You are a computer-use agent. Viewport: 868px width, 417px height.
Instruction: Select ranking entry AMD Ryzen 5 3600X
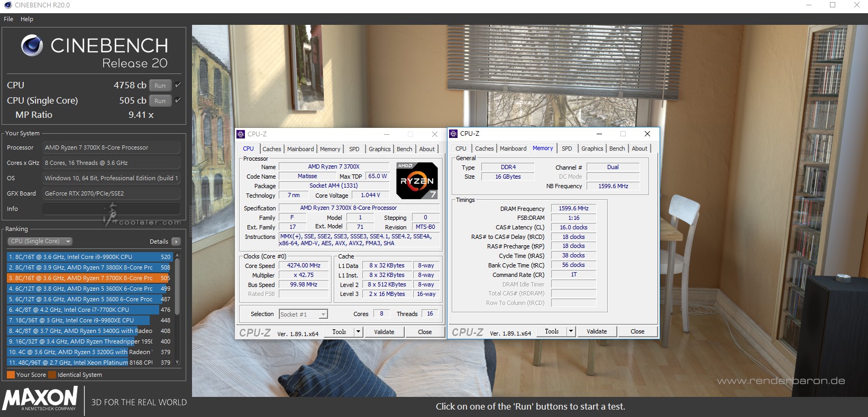89,289
